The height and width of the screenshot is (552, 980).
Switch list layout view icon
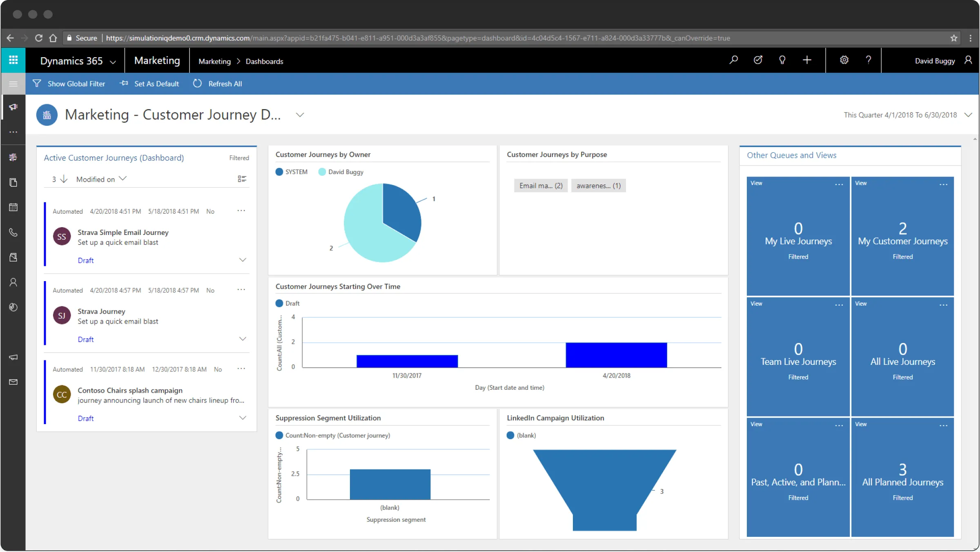(242, 179)
